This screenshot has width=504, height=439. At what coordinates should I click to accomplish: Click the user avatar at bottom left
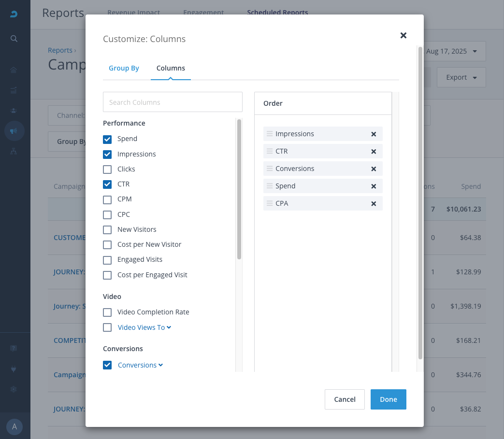coord(14,426)
